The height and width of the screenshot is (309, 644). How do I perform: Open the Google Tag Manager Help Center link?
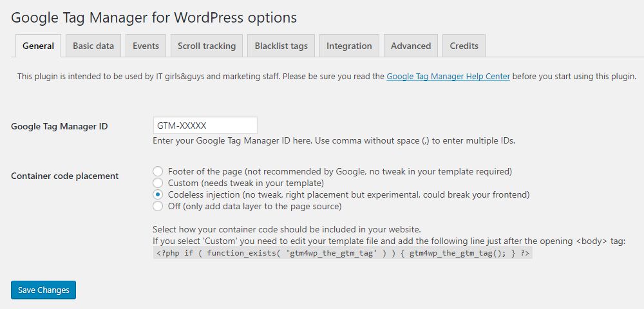coord(448,76)
